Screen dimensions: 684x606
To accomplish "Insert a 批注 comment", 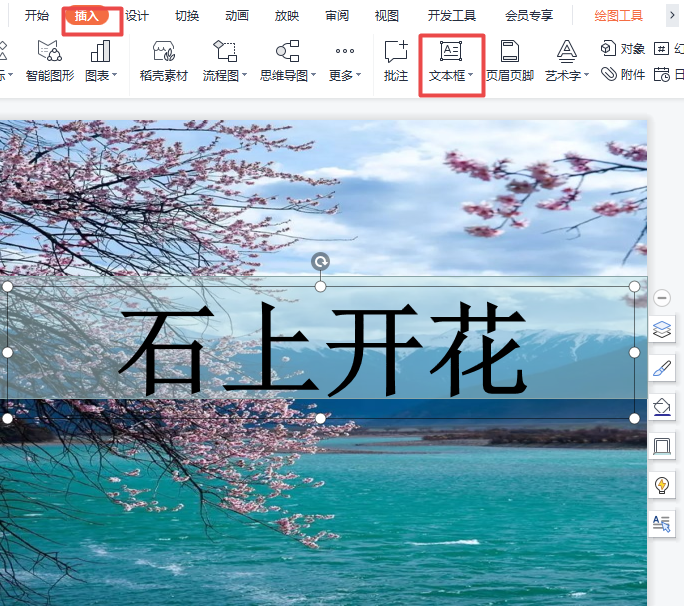I will tap(396, 61).
